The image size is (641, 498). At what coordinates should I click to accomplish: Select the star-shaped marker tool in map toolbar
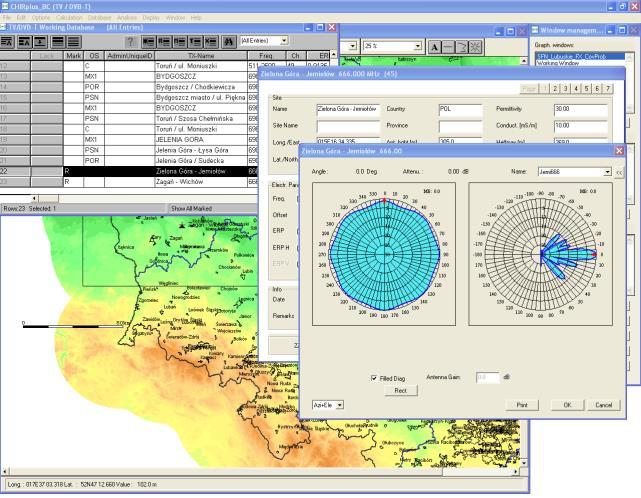pyautogui.click(x=475, y=47)
